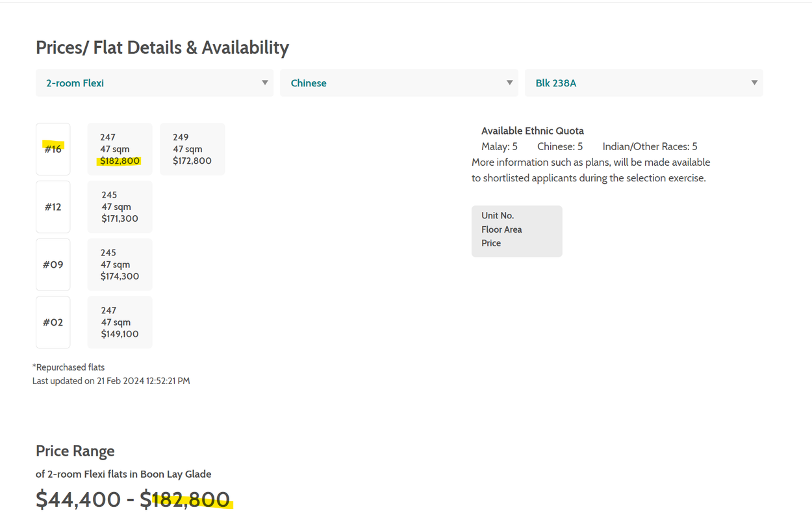Click the shortlisted applicants information text

point(591,170)
